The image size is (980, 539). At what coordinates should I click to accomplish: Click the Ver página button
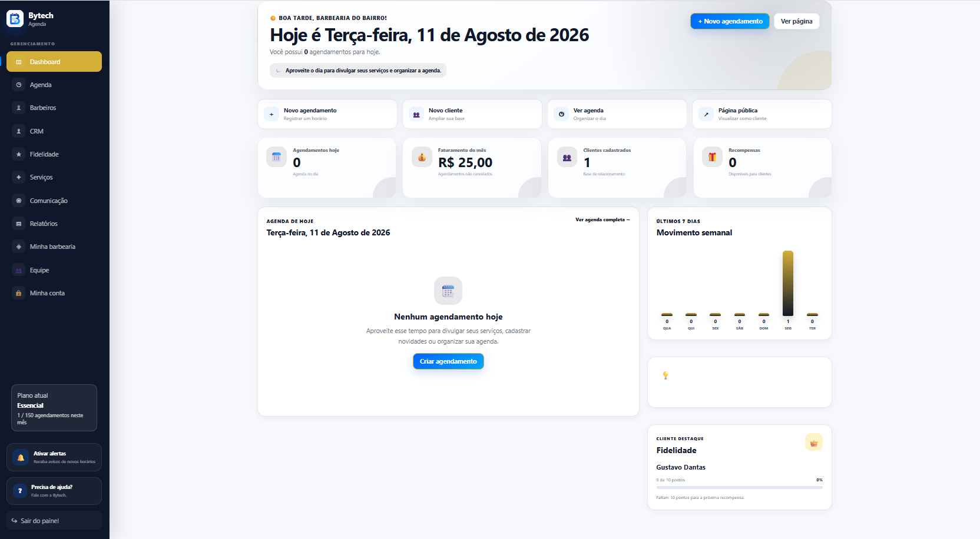click(x=796, y=21)
